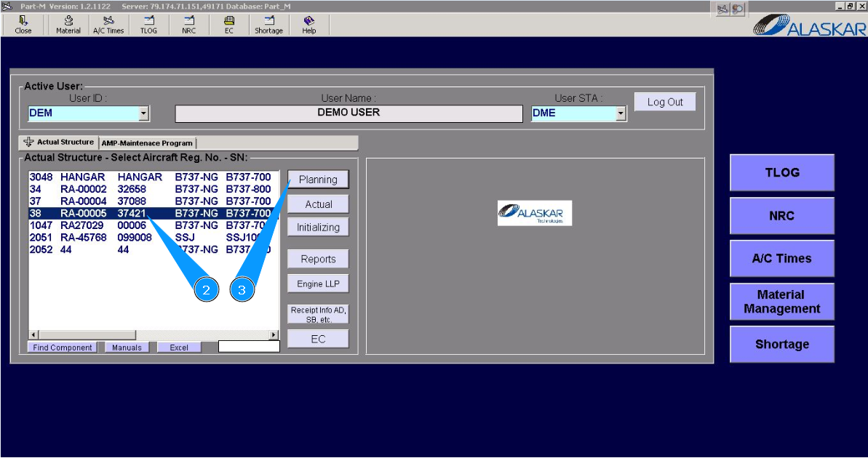Click the empty field beside Excel
The height and width of the screenshot is (458, 868).
[x=249, y=347]
